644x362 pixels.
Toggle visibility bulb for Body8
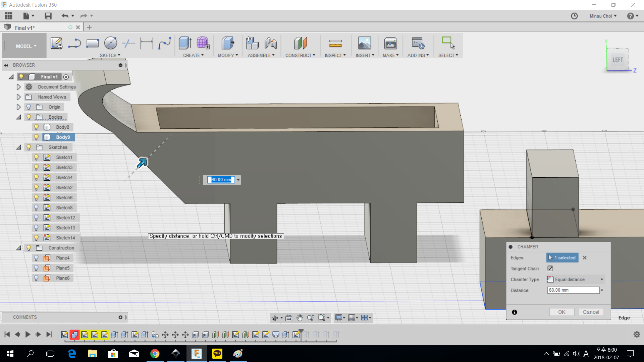pos(36,127)
